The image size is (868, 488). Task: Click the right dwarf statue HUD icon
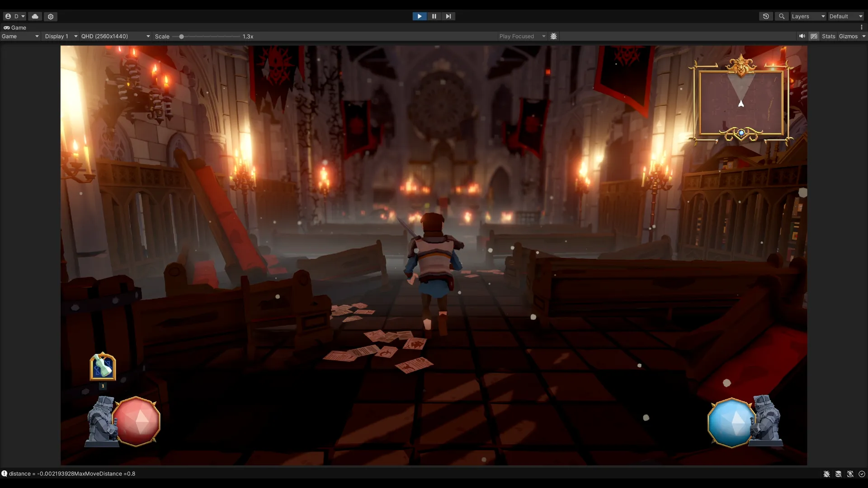(x=766, y=420)
